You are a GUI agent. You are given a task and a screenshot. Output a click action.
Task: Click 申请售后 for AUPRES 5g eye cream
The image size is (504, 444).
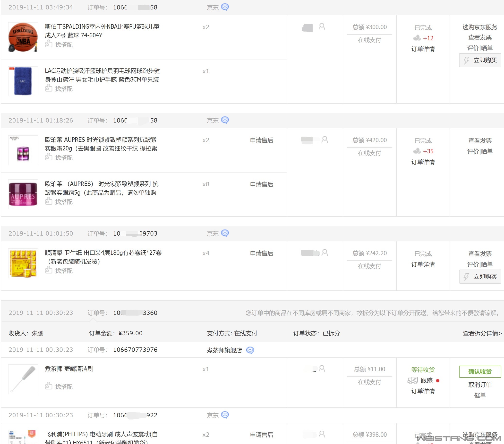(262, 184)
